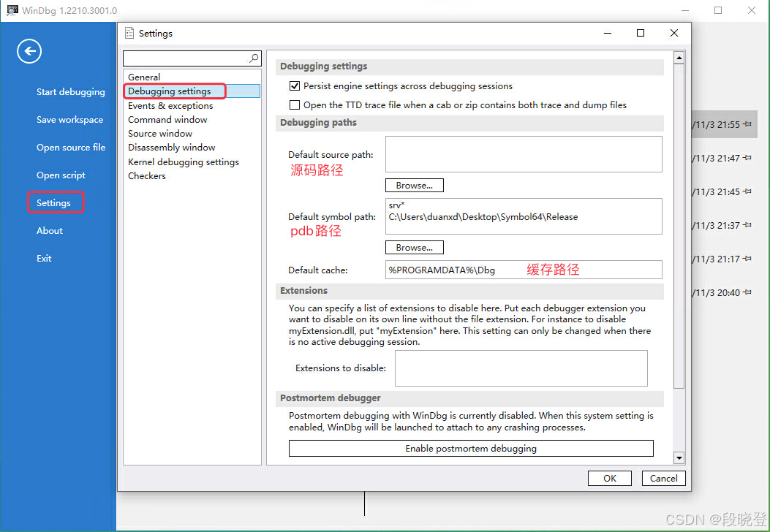
Task: Browse for default source path
Action: [415, 186]
